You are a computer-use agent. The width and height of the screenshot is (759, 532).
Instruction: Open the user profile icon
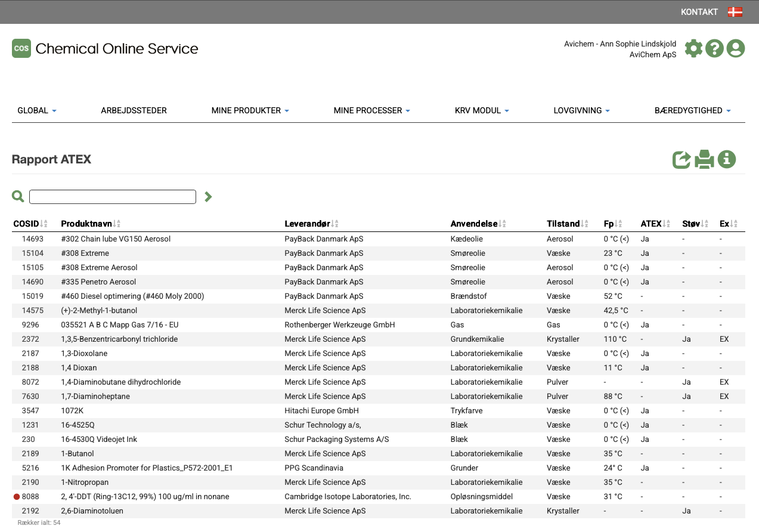736,48
